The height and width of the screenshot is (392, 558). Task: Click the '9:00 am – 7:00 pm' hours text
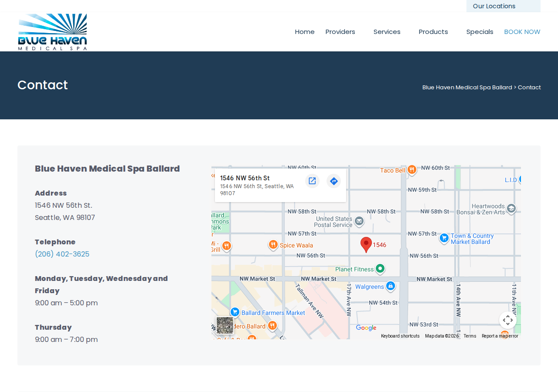(66, 339)
